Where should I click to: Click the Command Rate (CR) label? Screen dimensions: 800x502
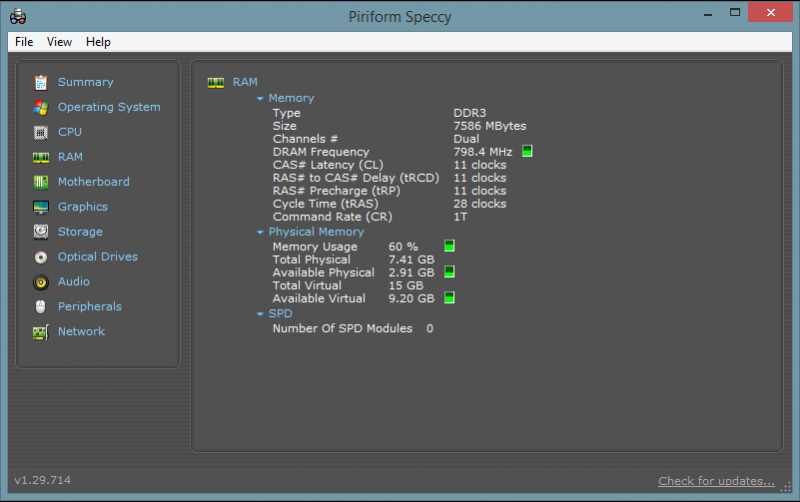(332, 217)
